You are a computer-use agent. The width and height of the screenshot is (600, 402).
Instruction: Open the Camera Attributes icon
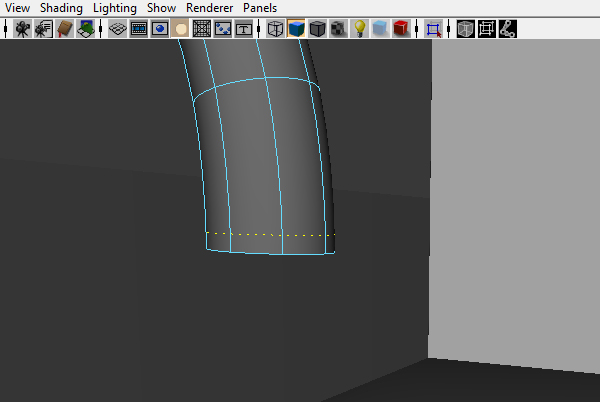43,29
